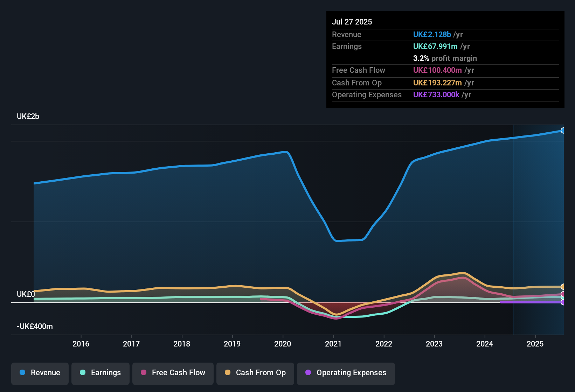The image size is (575, 392).
Task: Click the purple Operating Expenses legend dot
Action: point(308,373)
